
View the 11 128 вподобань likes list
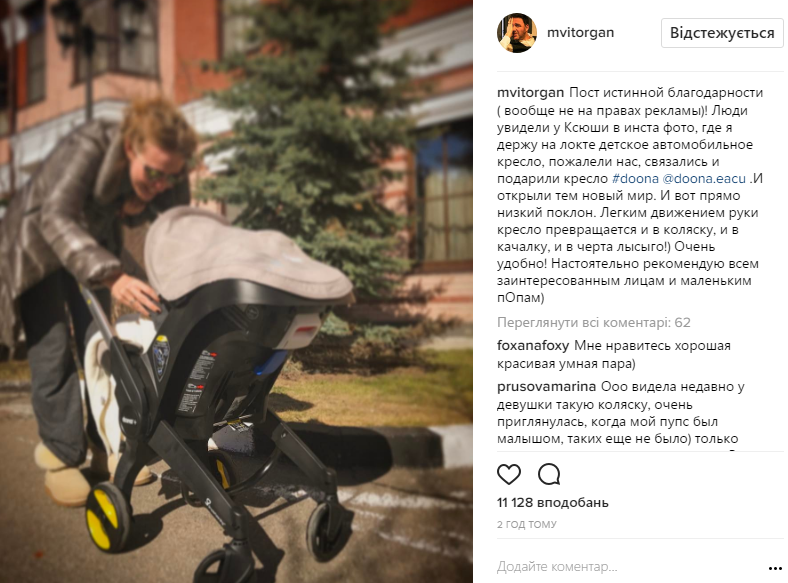553,503
